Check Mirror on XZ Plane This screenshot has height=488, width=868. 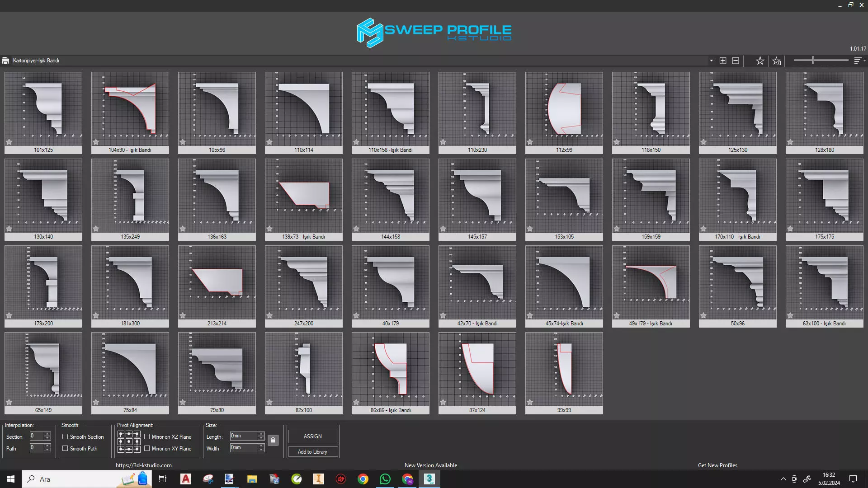click(x=147, y=436)
